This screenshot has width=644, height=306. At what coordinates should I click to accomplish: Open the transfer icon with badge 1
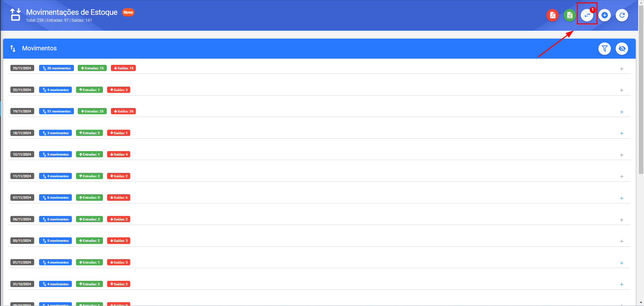pos(587,15)
